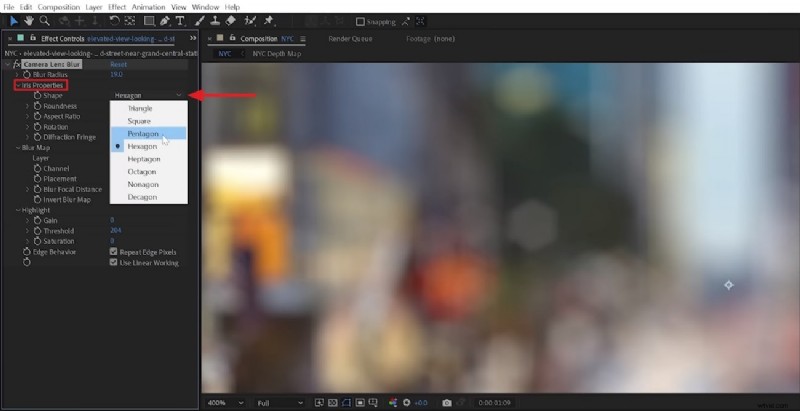Viewport: 800px width, 411px height.
Task: Open Composition NYC panel menu
Action: pos(303,39)
